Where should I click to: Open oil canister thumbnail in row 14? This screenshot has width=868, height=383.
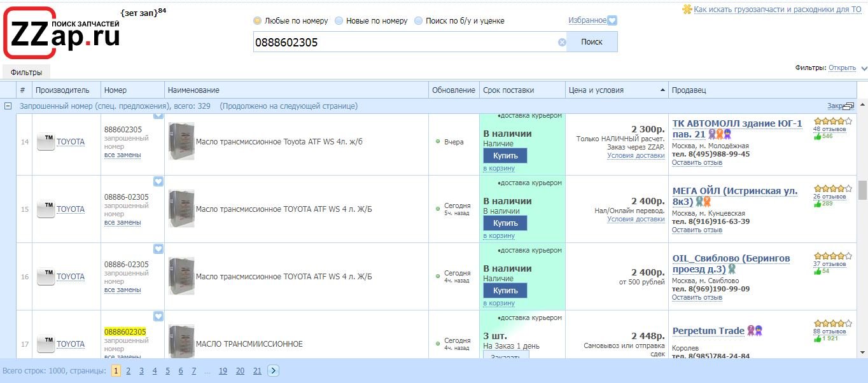(x=181, y=141)
